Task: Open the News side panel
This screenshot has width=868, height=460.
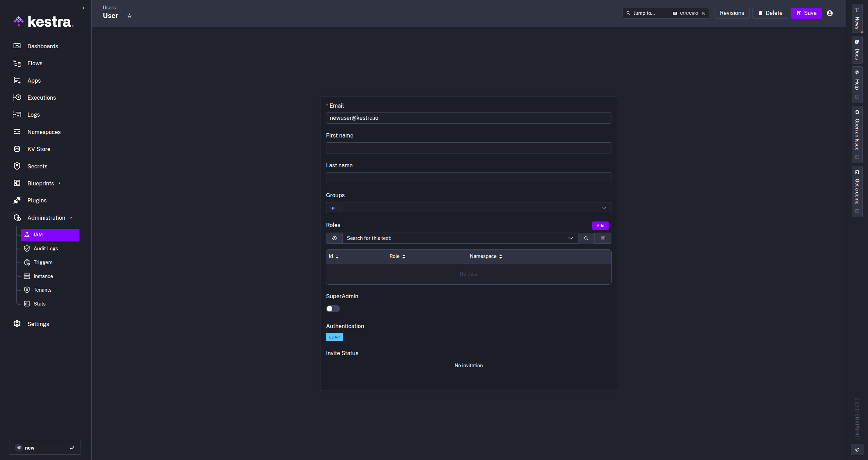Action: pyautogui.click(x=857, y=19)
